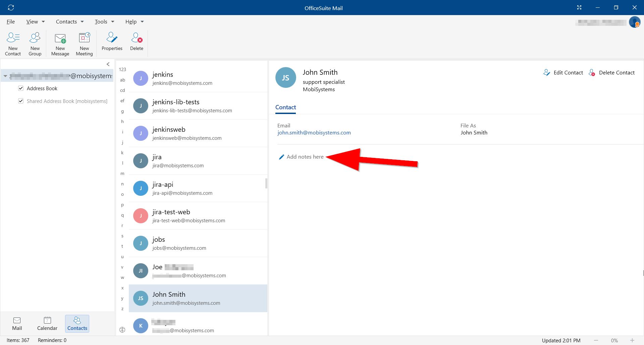The image size is (644, 345).
Task: Click the pencil icon next to Add notes here
Action: tap(281, 157)
